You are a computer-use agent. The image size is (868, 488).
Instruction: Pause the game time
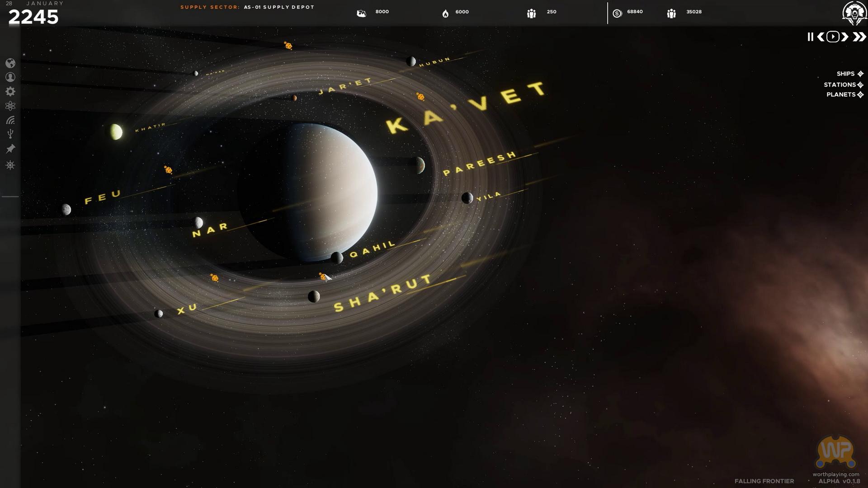coord(810,37)
